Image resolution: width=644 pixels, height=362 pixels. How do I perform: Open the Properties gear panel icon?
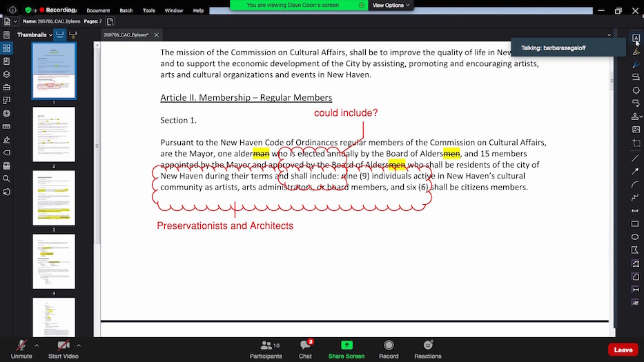[x=7, y=114]
